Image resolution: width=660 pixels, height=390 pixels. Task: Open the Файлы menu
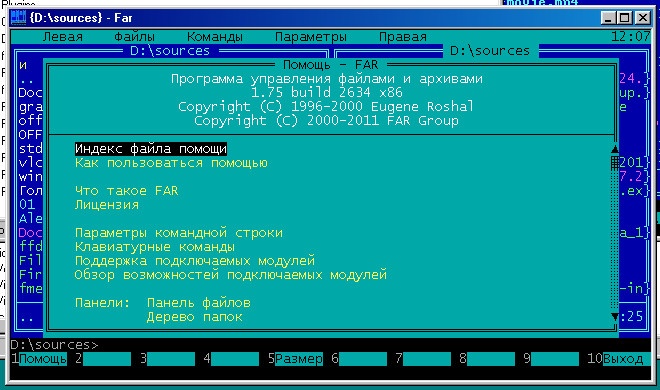click(x=134, y=37)
